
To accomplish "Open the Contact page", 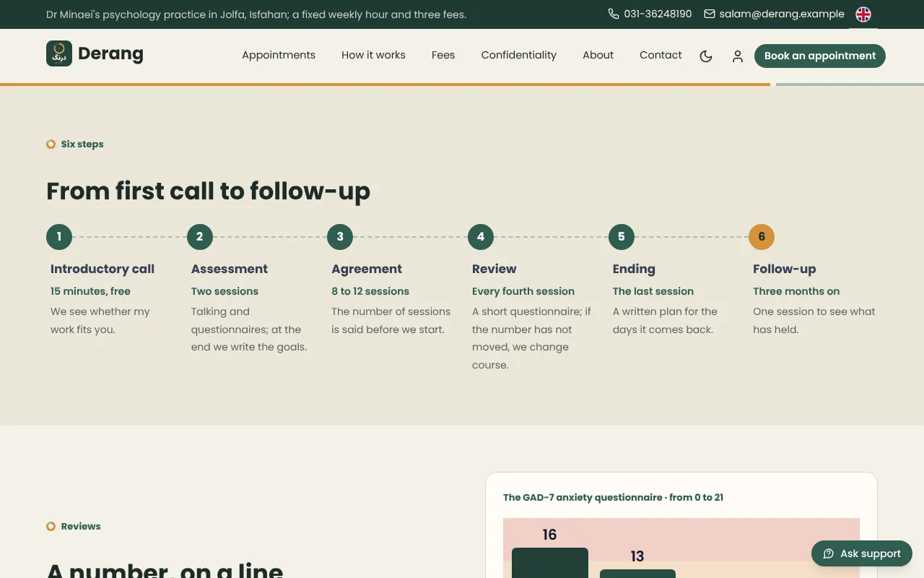I will pyautogui.click(x=661, y=55).
